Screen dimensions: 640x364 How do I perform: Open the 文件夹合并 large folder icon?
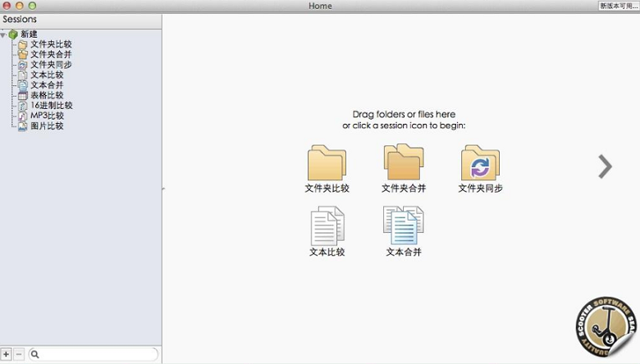pyautogui.click(x=404, y=162)
